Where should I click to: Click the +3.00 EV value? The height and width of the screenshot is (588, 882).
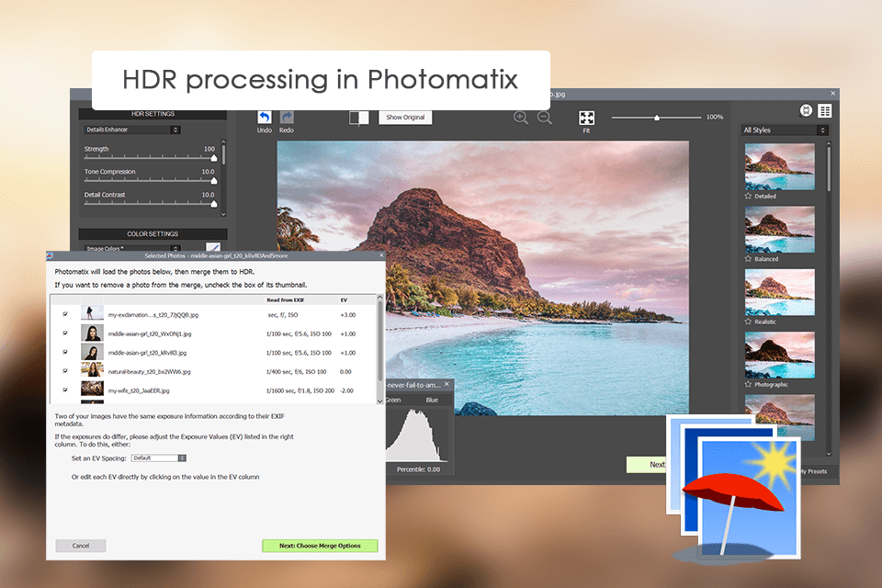click(x=347, y=315)
